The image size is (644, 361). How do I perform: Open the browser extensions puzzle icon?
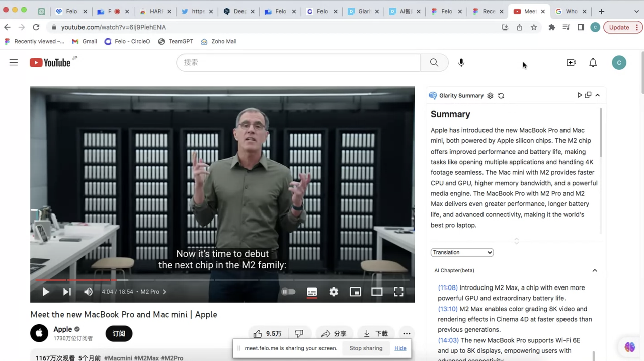tap(552, 27)
